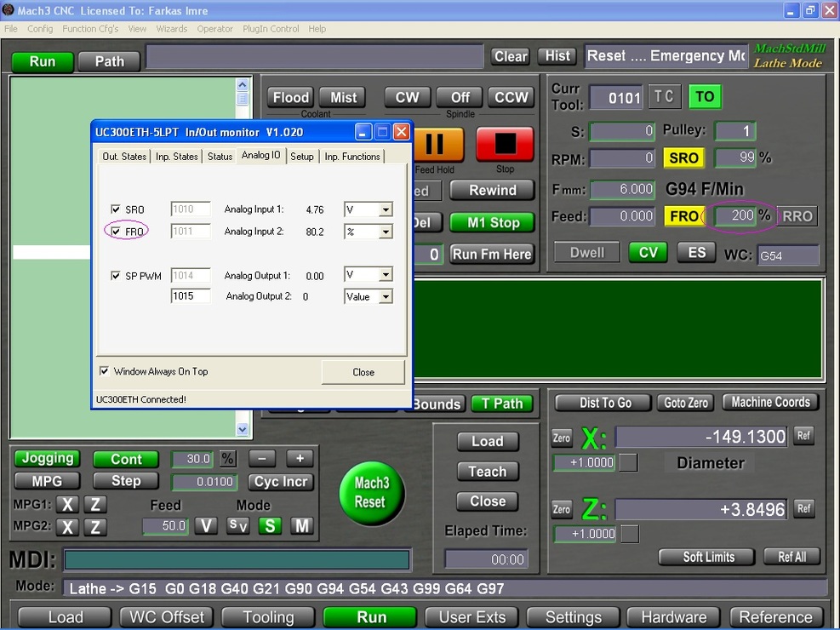Minimize the In/Out monitor window

point(363,132)
